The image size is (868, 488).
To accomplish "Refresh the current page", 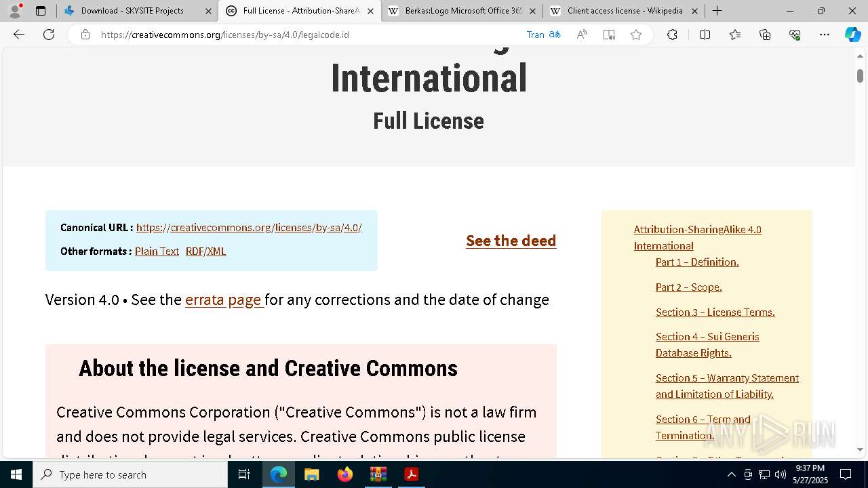I will tap(49, 35).
